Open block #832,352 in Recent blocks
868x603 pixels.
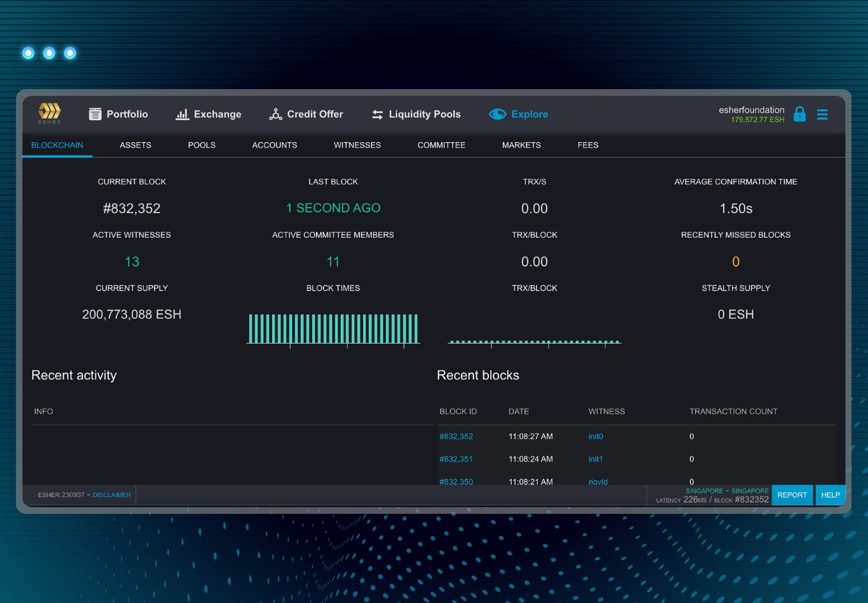click(x=456, y=436)
